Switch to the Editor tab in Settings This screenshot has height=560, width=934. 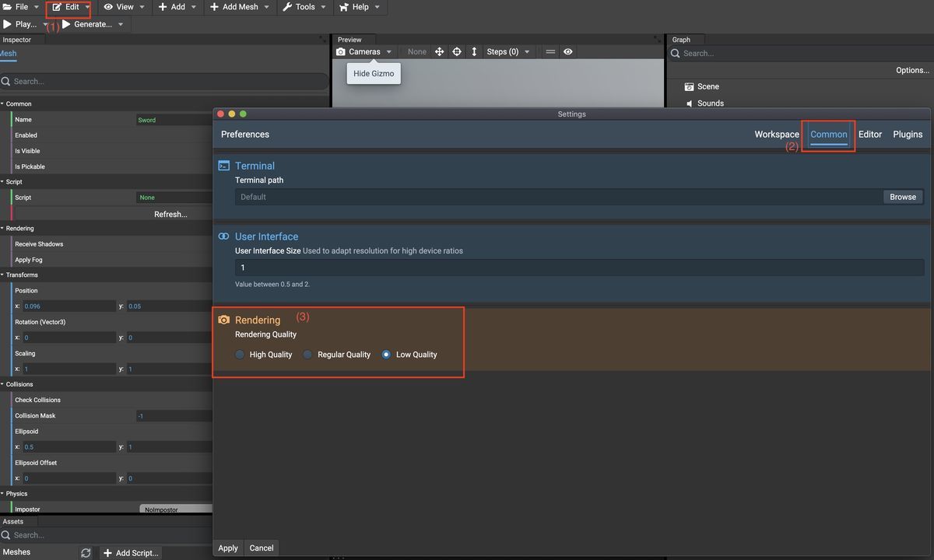click(869, 134)
